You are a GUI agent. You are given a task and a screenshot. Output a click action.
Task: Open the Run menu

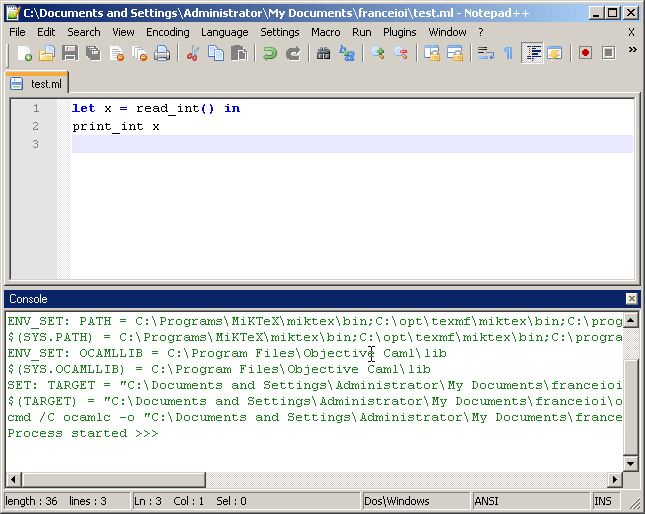tap(362, 32)
